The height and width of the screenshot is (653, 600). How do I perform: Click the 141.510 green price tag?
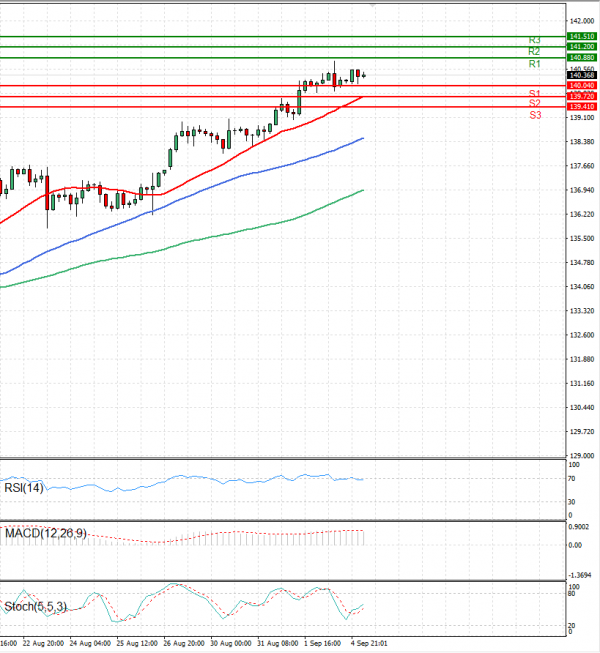point(582,36)
